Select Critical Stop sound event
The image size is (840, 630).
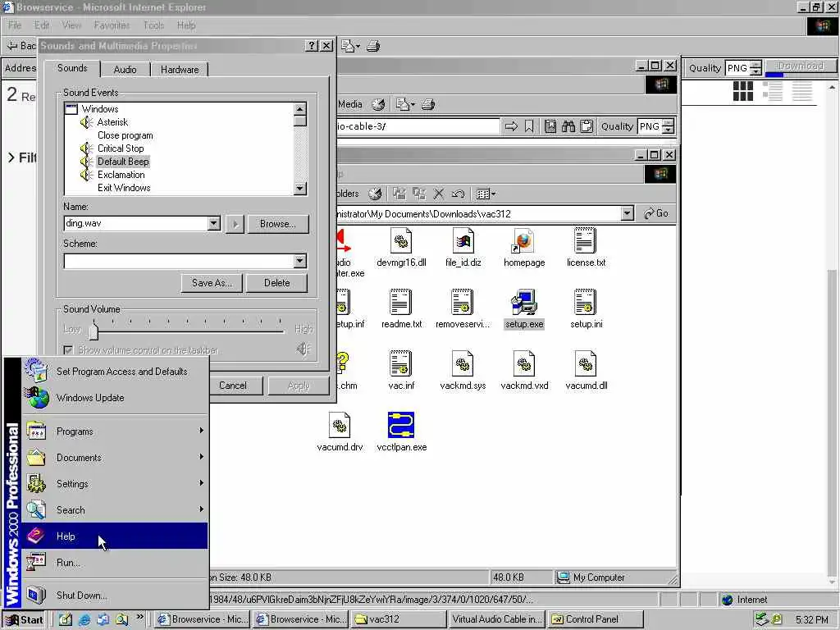pos(121,148)
